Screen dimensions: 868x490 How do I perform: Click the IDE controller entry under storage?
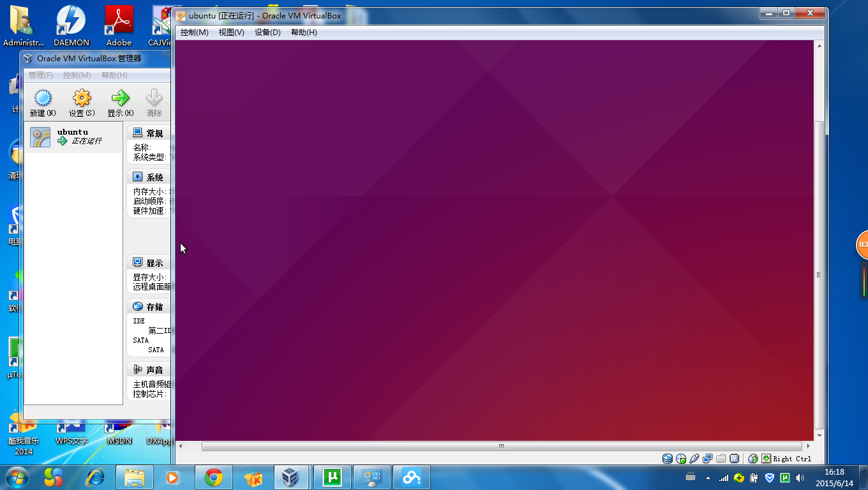[139, 321]
